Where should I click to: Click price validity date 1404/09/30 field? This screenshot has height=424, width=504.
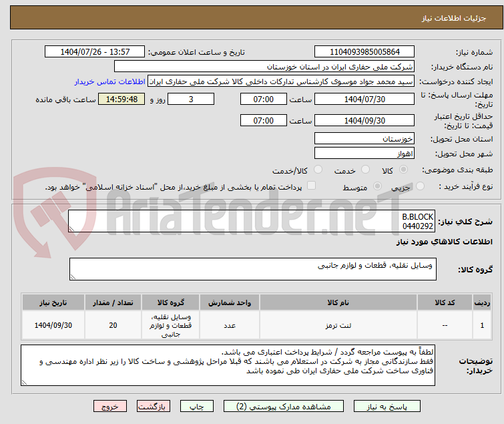(x=364, y=121)
